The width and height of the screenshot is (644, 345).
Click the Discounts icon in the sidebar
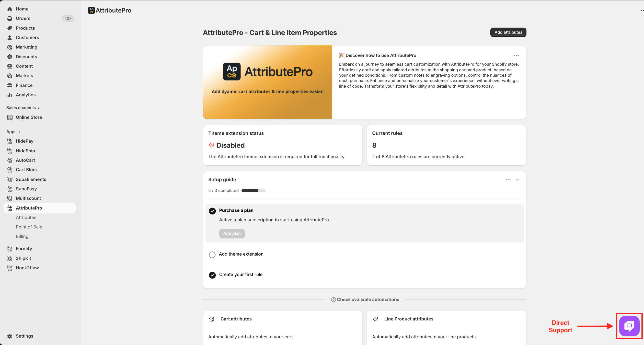(x=10, y=57)
